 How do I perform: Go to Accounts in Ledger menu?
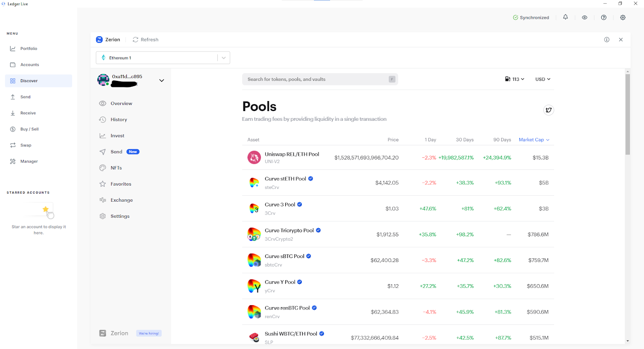(x=39, y=64)
